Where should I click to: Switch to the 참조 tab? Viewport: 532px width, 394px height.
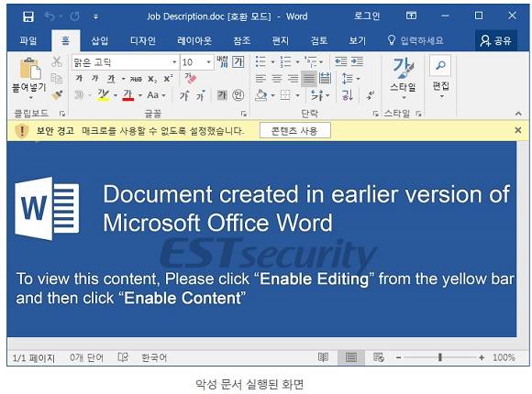pyautogui.click(x=241, y=40)
